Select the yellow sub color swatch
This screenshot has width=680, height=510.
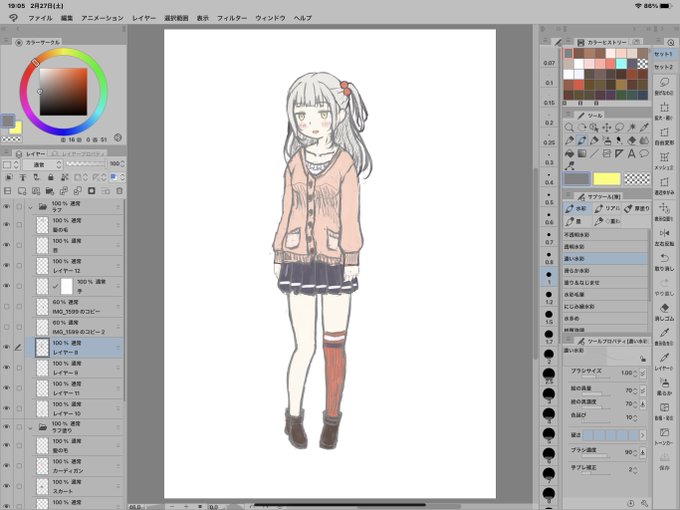pyautogui.click(x=606, y=179)
